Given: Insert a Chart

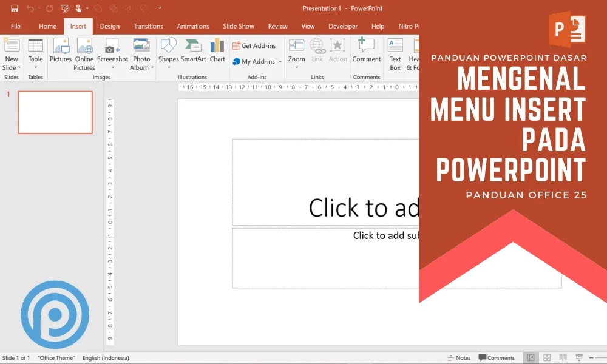Looking at the screenshot, I should pyautogui.click(x=217, y=50).
